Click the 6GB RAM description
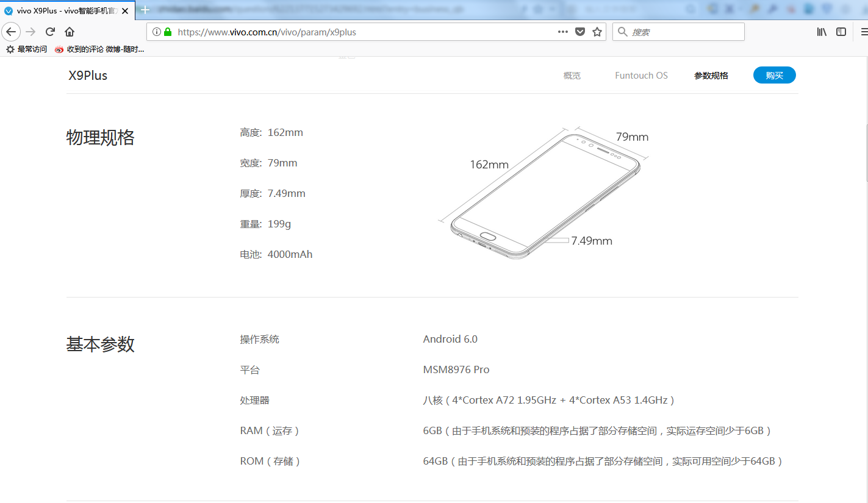Image resolution: width=868 pixels, height=503 pixels. click(598, 430)
